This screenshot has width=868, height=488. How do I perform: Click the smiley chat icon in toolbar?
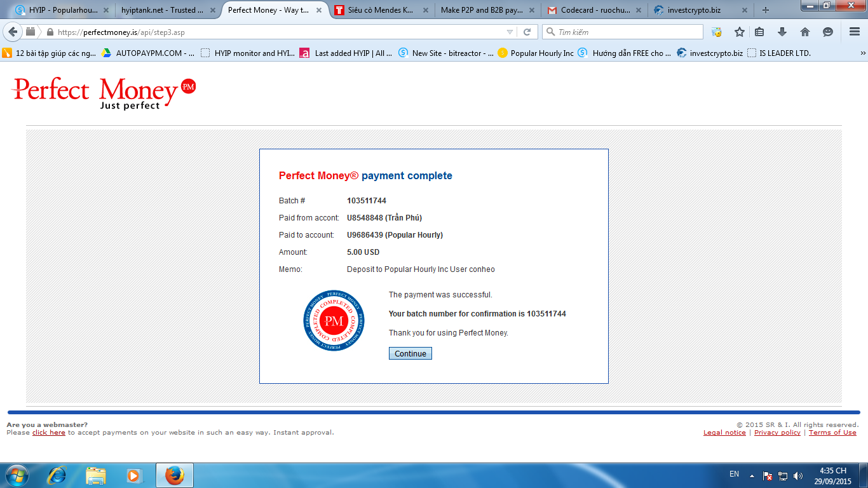point(828,32)
